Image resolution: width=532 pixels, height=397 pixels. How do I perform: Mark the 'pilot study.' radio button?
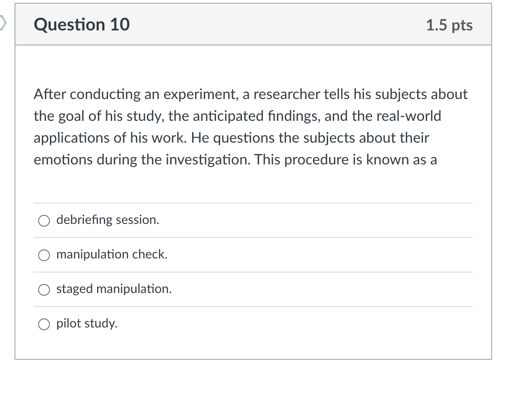[x=44, y=324]
